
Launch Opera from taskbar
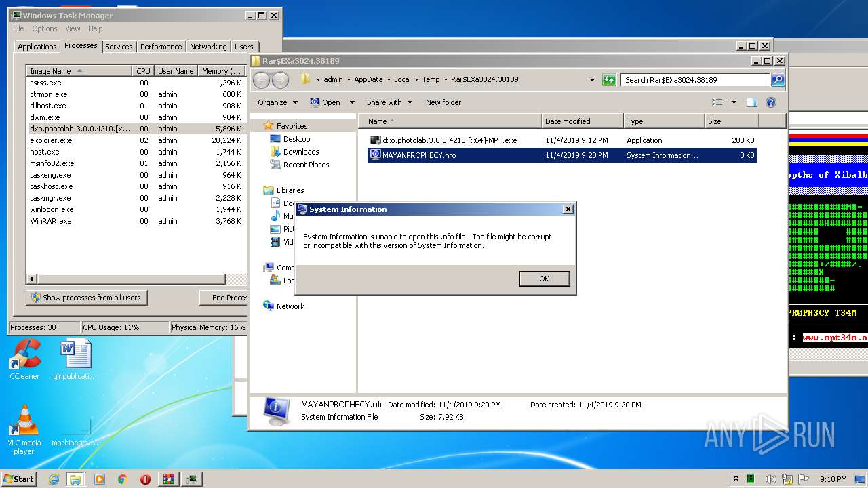click(x=145, y=479)
